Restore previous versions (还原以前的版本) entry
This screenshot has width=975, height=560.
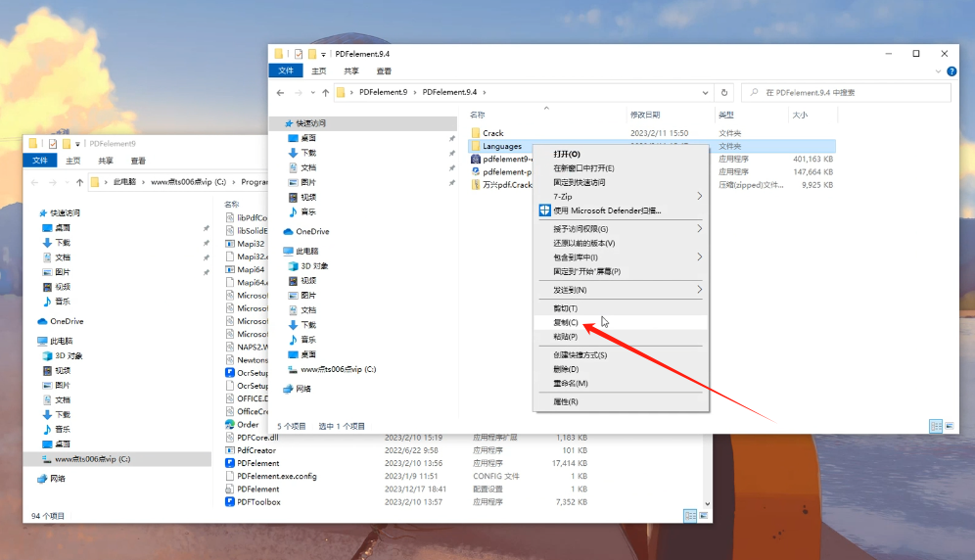583,244
